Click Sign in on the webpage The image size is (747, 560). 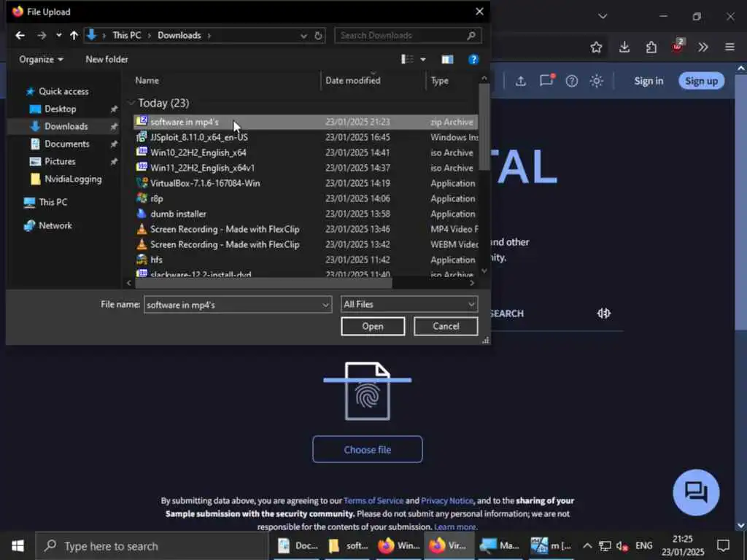click(x=649, y=81)
